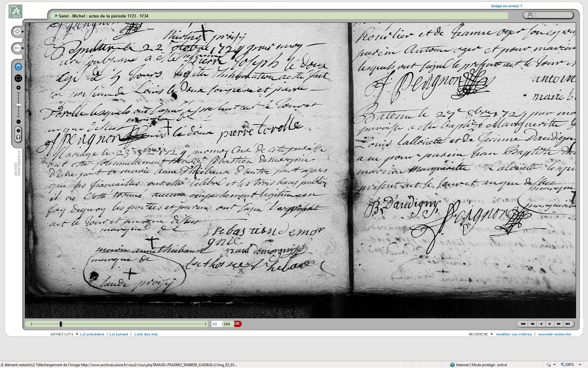Activate the hand pan tool
588x368 pixels.
(18, 67)
